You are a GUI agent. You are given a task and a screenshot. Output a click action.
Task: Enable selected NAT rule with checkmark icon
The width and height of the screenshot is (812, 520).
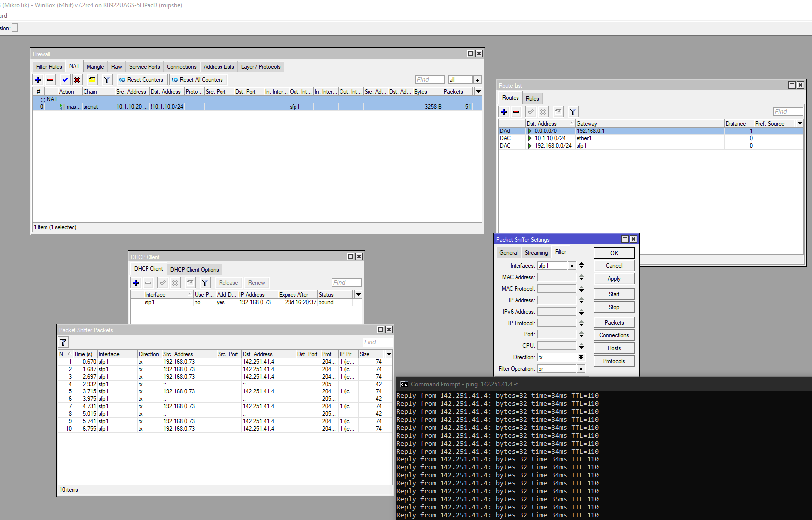tap(65, 80)
